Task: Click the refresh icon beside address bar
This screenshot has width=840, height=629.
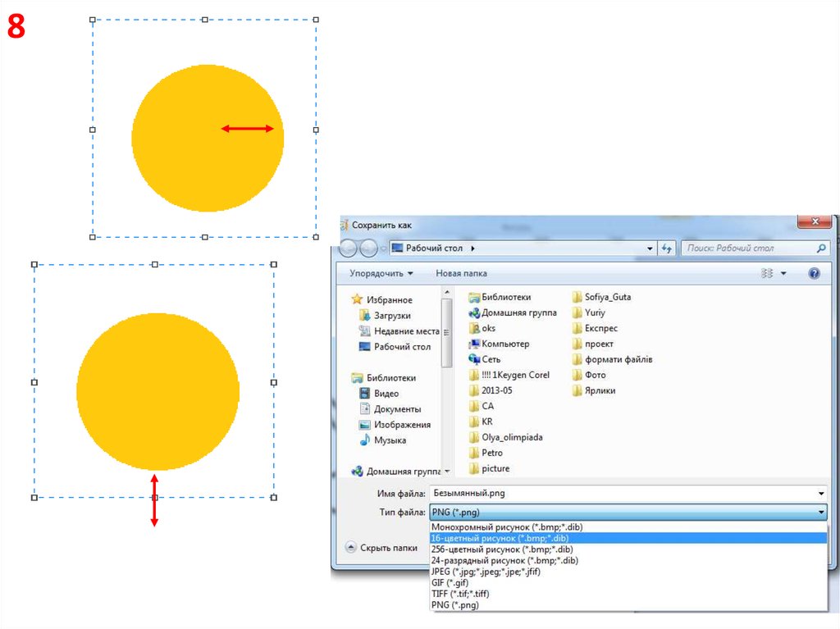Action: [x=667, y=248]
